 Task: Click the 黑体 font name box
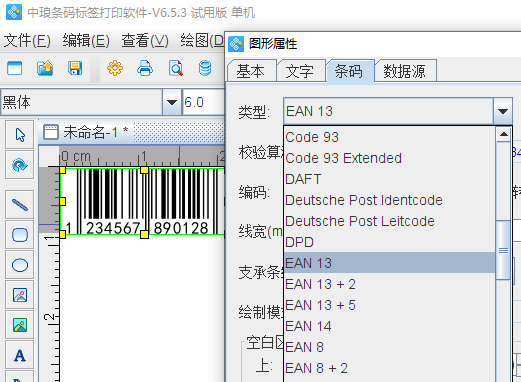click(x=82, y=102)
